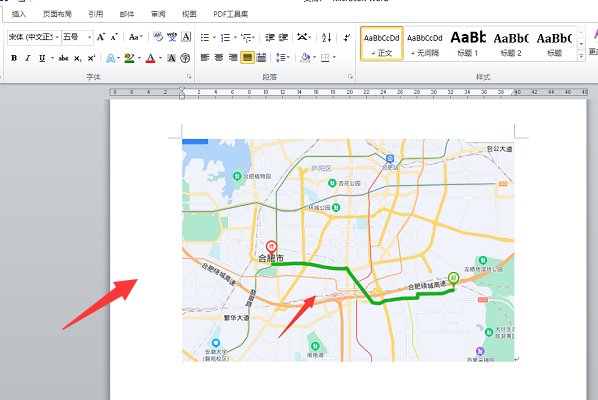Open the 引用 tab
This screenshot has height=400, width=598.
[96, 14]
